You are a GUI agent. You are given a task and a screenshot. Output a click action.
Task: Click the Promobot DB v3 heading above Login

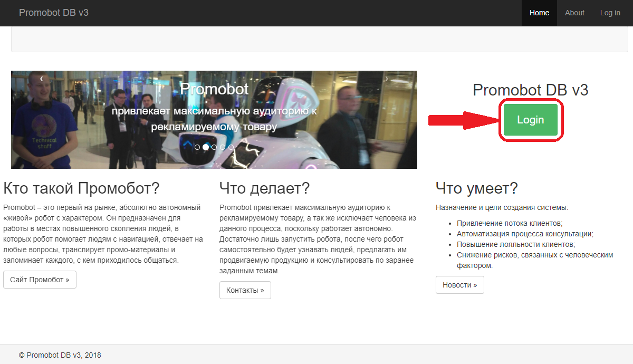click(530, 90)
